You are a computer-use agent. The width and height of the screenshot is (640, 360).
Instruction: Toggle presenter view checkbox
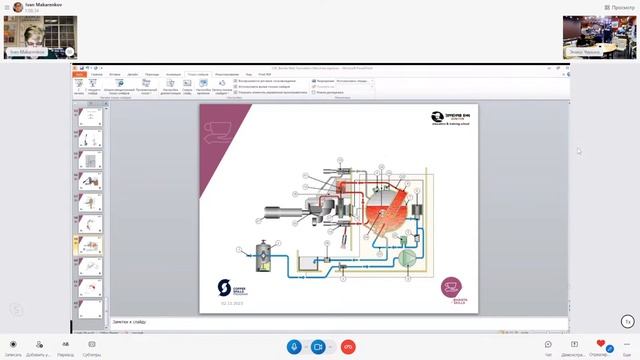[x=313, y=93]
